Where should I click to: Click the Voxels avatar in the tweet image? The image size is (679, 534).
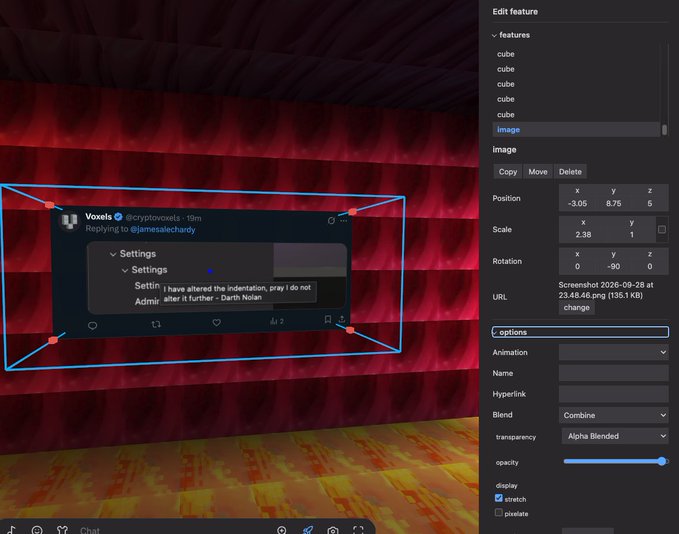pyautogui.click(x=69, y=221)
